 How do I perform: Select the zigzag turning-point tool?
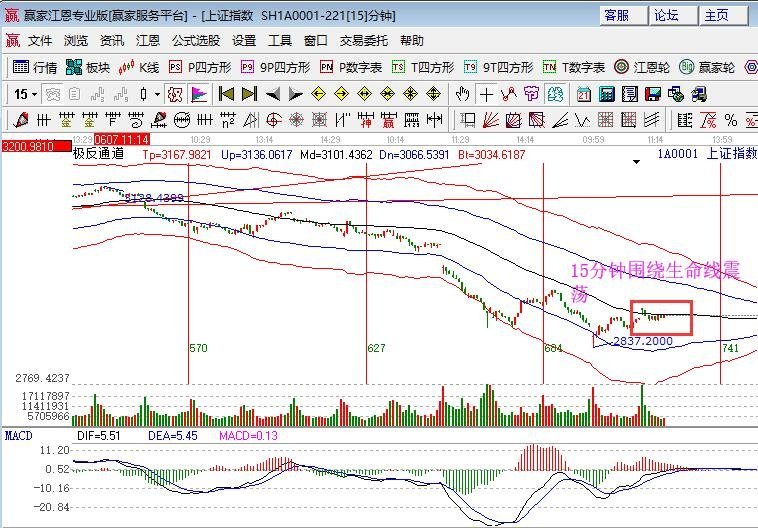pyautogui.click(x=509, y=94)
